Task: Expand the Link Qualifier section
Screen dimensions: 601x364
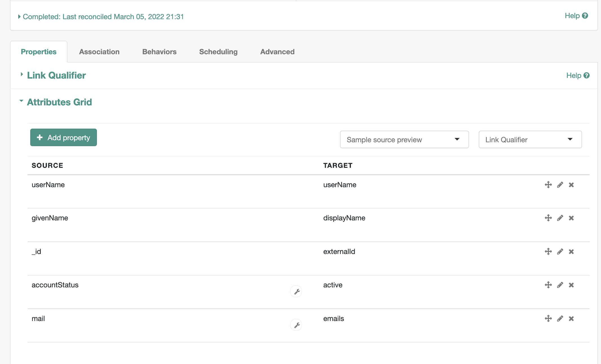Action: pyautogui.click(x=56, y=75)
